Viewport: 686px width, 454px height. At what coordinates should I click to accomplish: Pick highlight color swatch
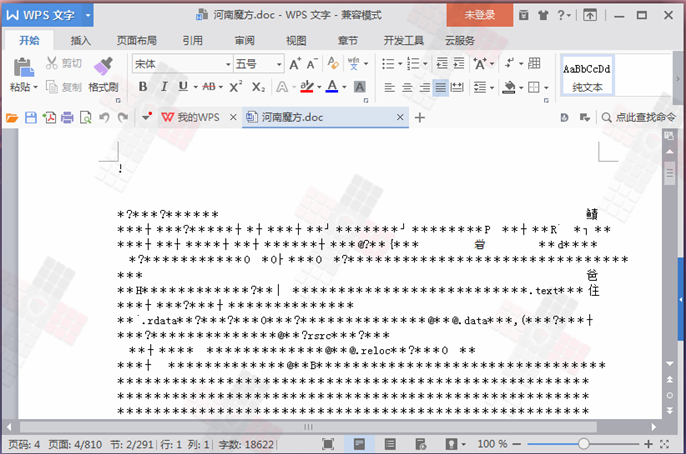(307, 87)
